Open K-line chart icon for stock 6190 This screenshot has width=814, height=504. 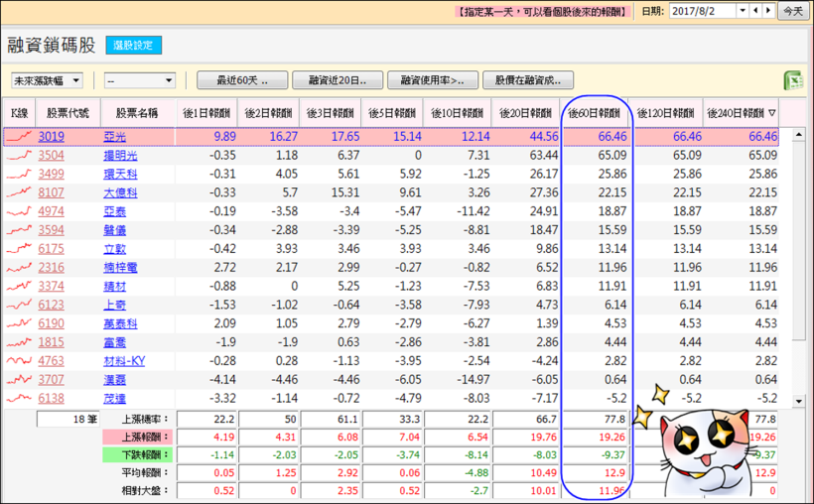click(x=18, y=323)
